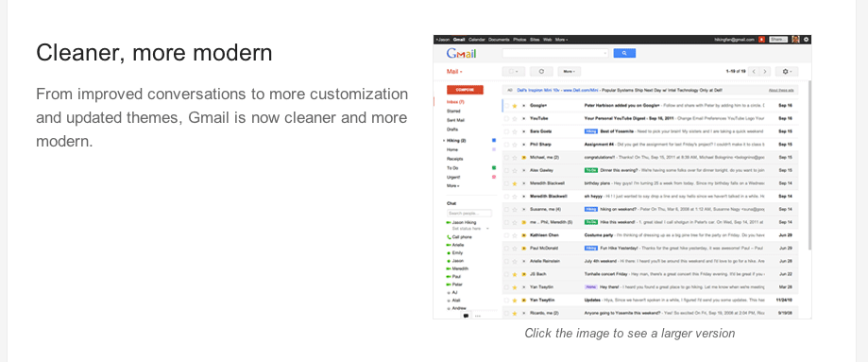
Task: Click importance marker on Michael, me (2) row
Action: coord(523,158)
